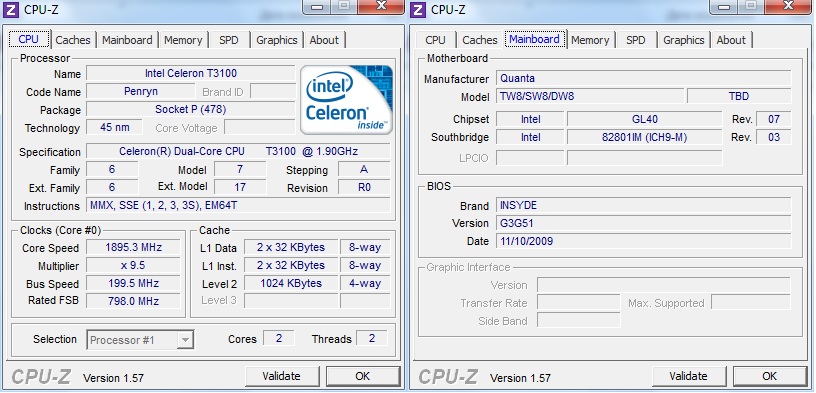The width and height of the screenshot is (816, 393).
Task: Click the Level 2 cache value 1024 KBytes
Action: [x=290, y=283]
